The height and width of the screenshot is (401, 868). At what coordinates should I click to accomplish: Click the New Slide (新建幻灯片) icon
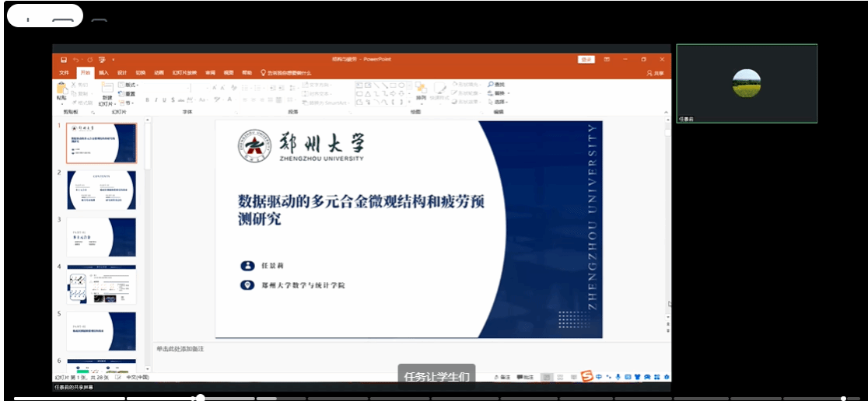pyautogui.click(x=107, y=87)
